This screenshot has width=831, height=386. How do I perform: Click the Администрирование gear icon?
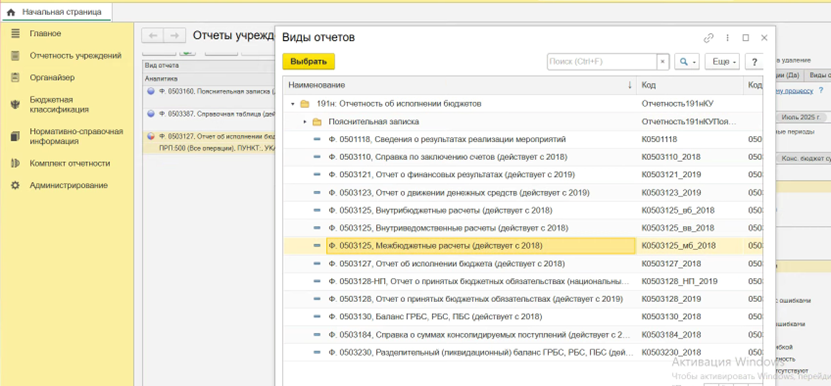click(15, 186)
